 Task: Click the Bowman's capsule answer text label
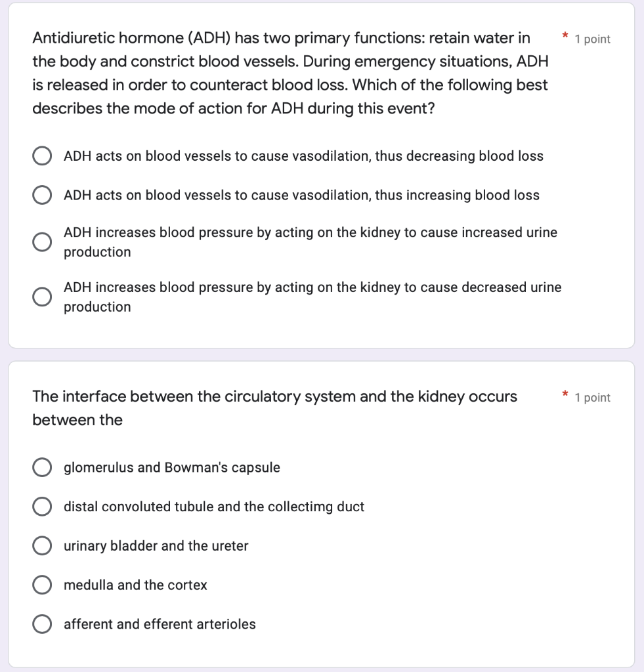click(x=171, y=467)
